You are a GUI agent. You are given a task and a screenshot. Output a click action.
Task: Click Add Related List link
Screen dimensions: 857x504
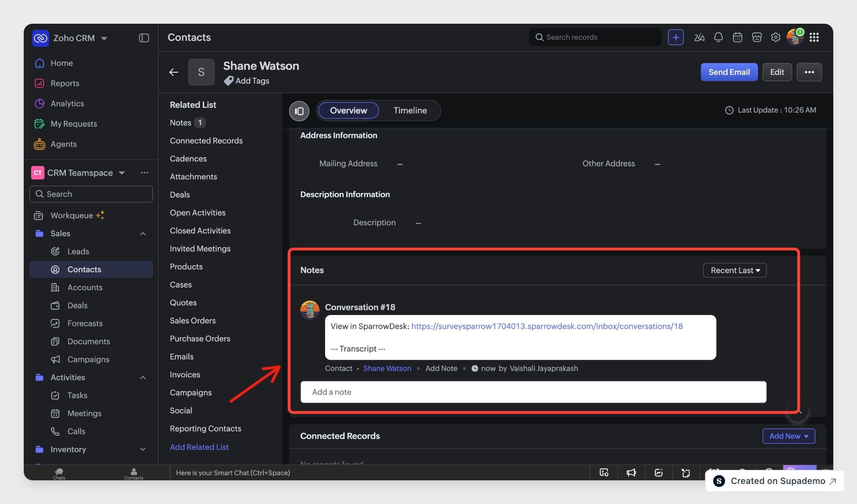(199, 447)
